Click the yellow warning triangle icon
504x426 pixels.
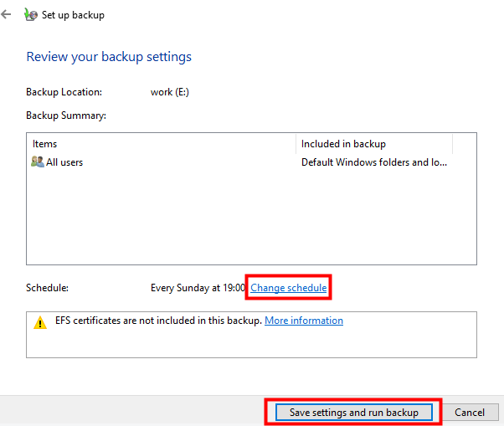[x=40, y=323]
